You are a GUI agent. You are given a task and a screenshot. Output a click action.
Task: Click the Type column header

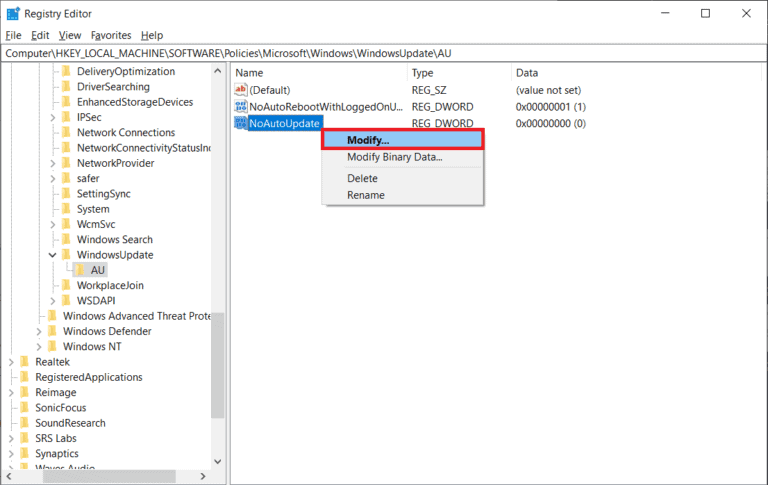[x=459, y=73]
